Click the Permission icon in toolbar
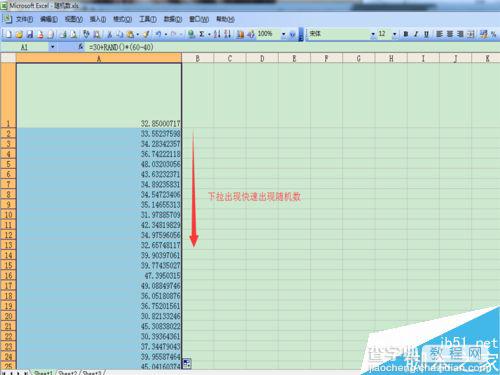Screen dimensions: 500x375 (40, 34)
